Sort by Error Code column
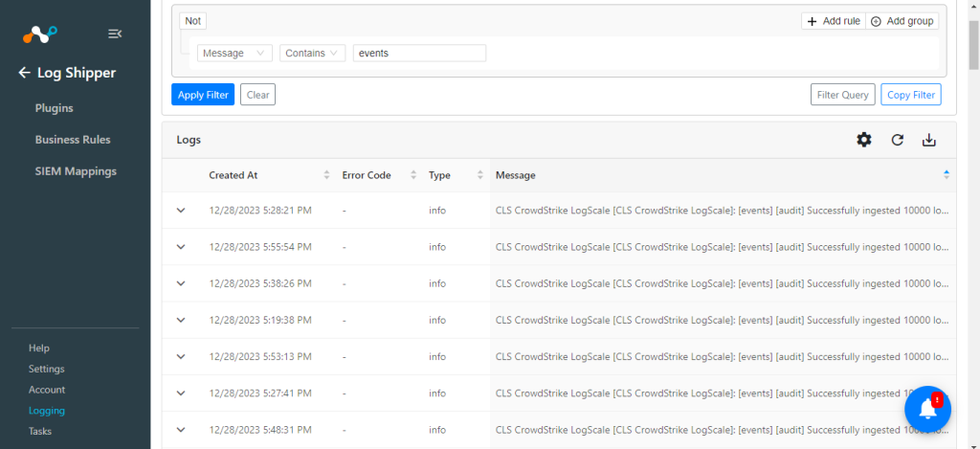 (x=413, y=175)
